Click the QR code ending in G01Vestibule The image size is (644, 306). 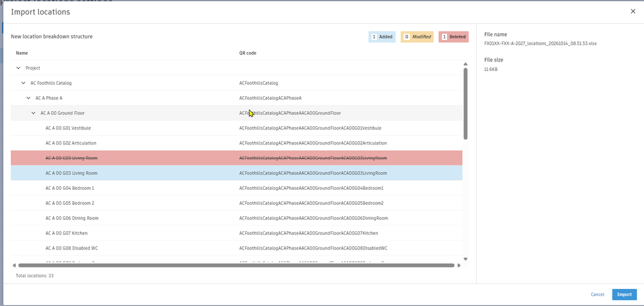point(310,128)
